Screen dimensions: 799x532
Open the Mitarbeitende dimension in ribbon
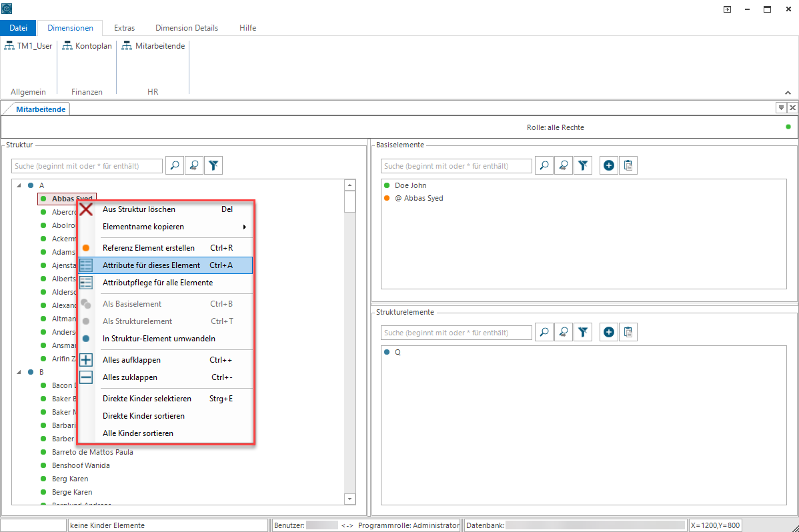[153, 46]
